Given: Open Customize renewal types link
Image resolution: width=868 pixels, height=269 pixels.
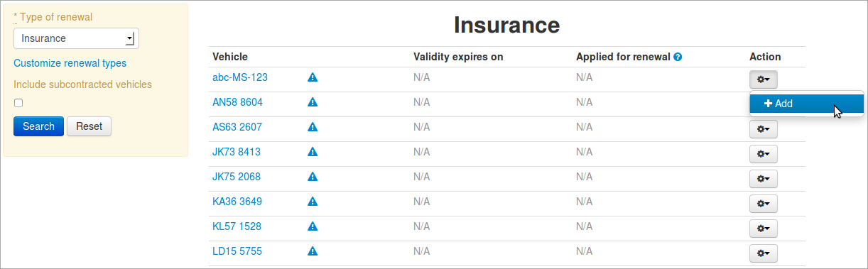Looking at the screenshot, I should click(x=70, y=63).
